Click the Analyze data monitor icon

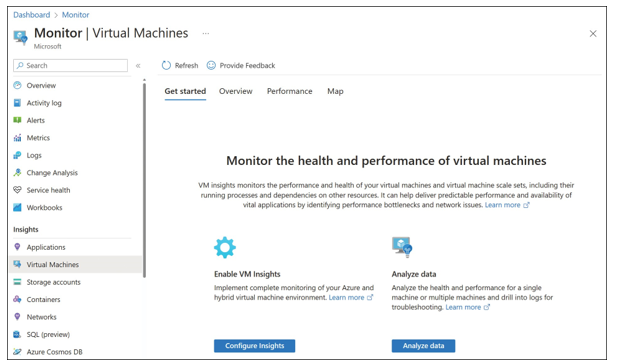[402, 247]
